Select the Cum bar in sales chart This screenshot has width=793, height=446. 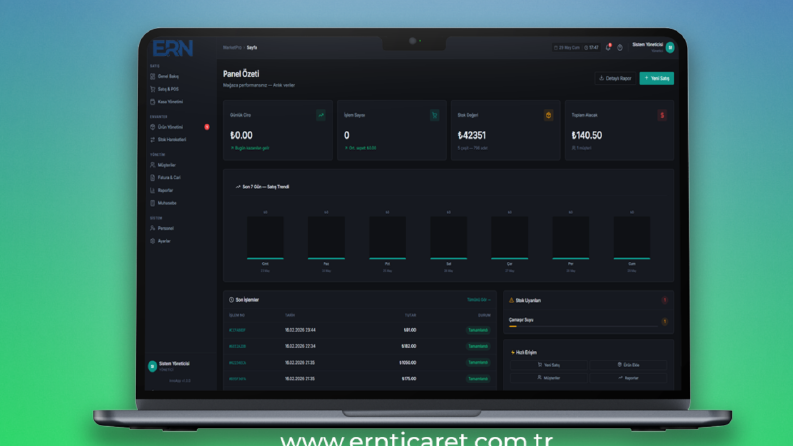[632, 238]
